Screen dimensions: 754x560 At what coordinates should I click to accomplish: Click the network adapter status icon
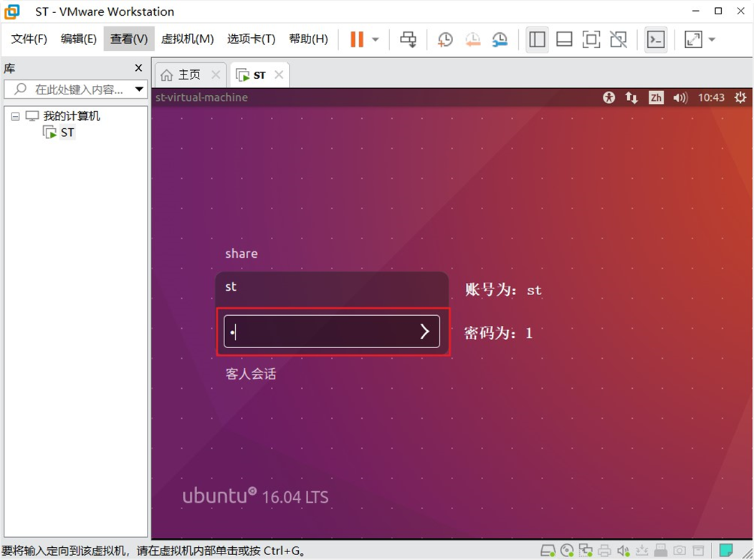pos(586,549)
